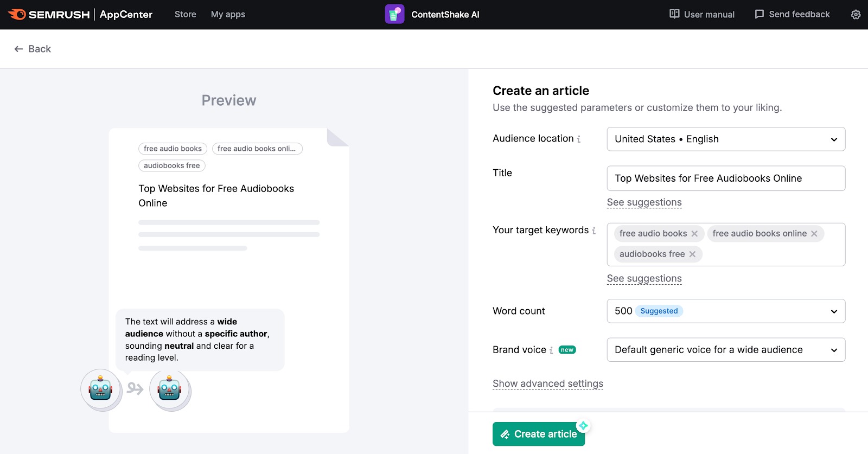Viewport: 868px width, 454px height.
Task: Click the Title input field
Action: coord(726,178)
